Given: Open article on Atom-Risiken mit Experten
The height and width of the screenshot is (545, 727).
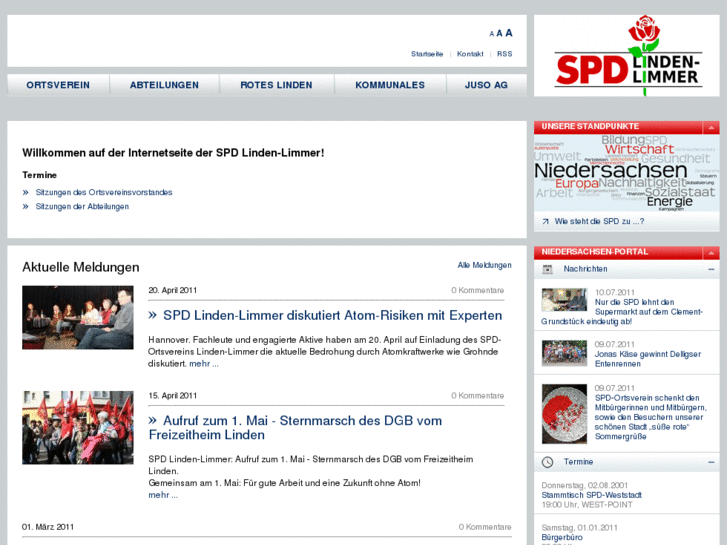Looking at the screenshot, I should 332,315.
